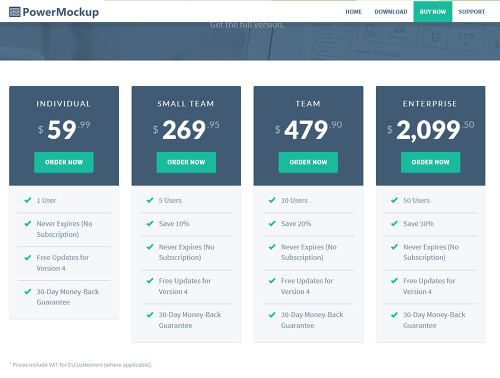Click the VAT footnote text
This screenshot has height=378, width=500.
[81, 365]
